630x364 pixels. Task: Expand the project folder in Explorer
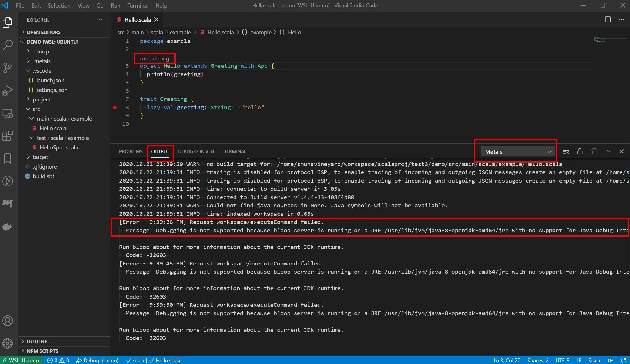point(42,99)
